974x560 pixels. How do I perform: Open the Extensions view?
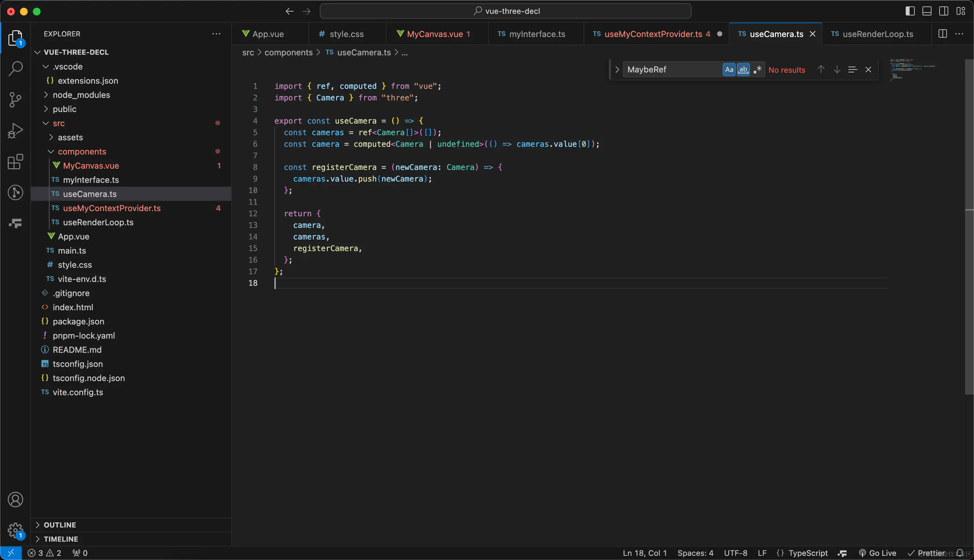[x=15, y=162]
